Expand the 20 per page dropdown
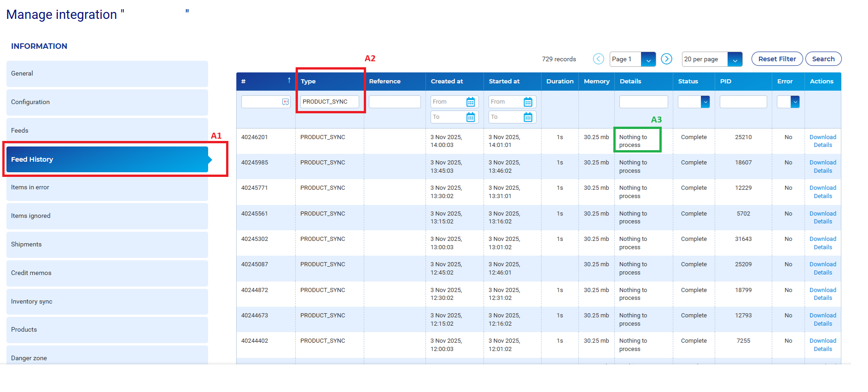868x392 pixels. tap(734, 59)
